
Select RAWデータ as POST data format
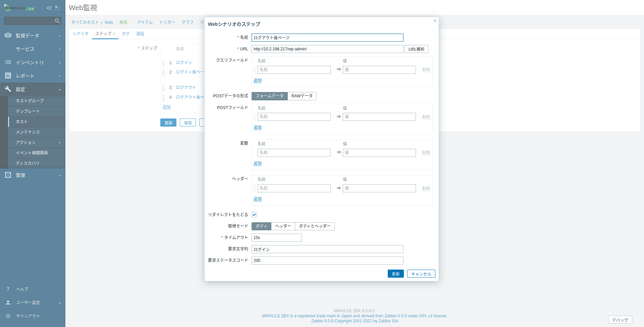(x=302, y=96)
